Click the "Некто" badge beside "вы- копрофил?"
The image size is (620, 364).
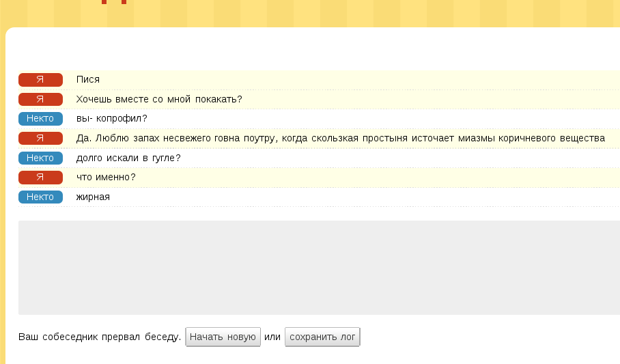[x=40, y=119]
